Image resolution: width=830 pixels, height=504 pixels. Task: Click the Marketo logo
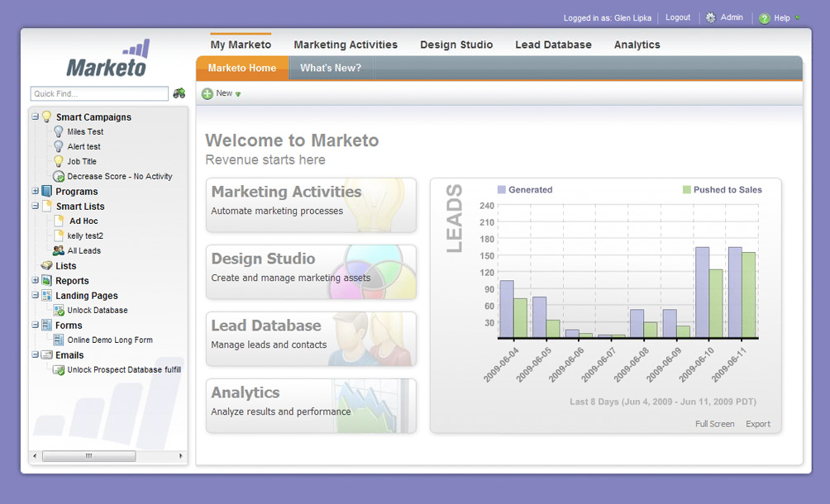(x=108, y=58)
